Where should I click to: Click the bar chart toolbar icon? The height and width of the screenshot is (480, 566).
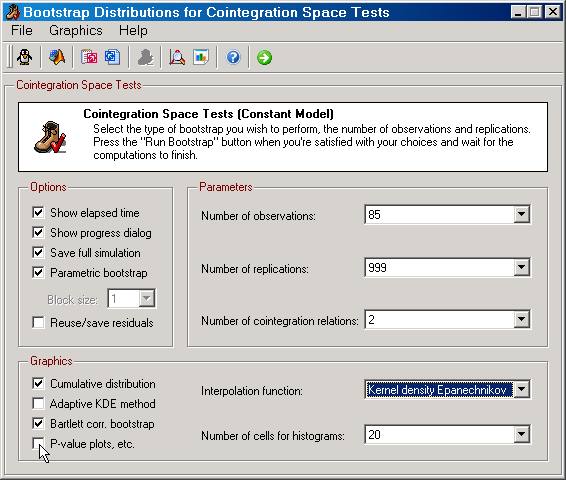pyautogui.click(x=201, y=57)
